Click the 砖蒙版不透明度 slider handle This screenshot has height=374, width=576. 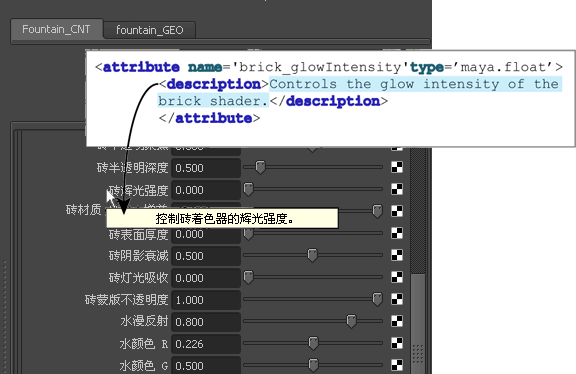(377, 299)
